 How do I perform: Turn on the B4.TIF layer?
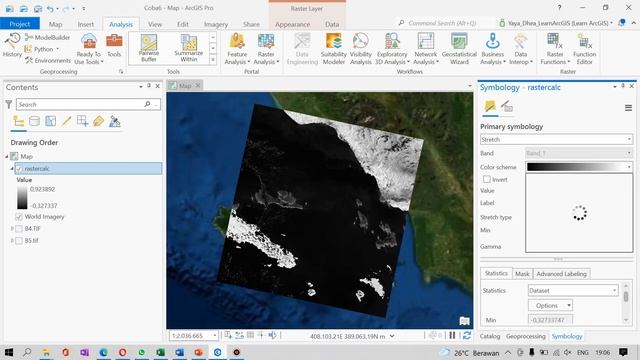(19, 229)
